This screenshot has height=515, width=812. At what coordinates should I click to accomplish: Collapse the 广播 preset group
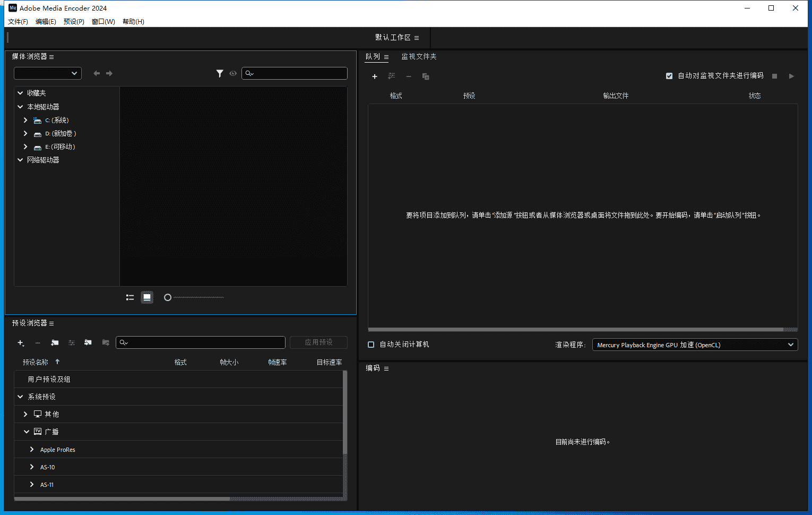[26, 432]
